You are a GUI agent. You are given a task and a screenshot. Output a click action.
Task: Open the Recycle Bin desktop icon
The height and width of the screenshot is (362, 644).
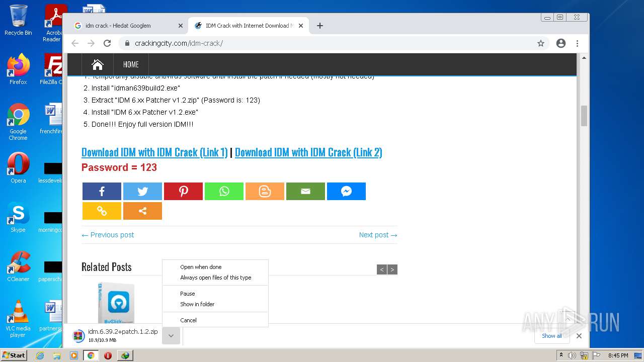coord(18,20)
